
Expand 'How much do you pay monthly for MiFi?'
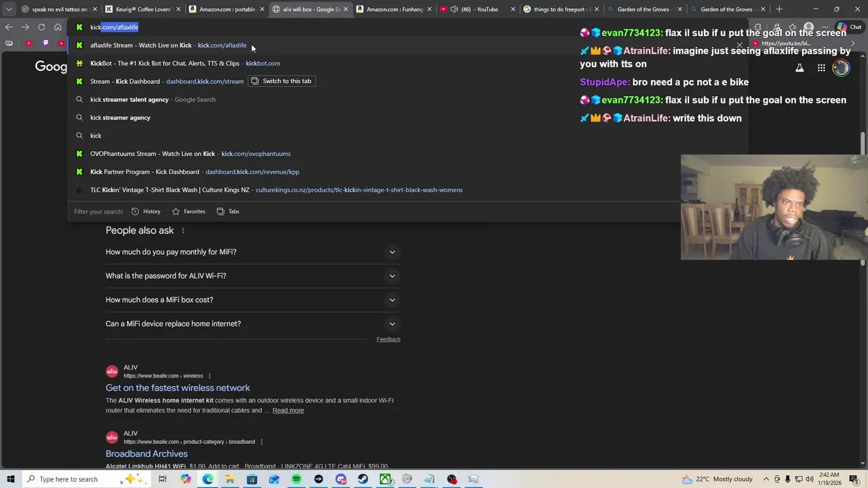tap(253, 252)
